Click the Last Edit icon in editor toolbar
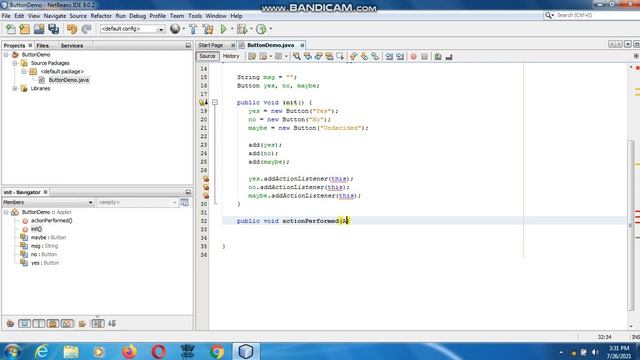The height and width of the screenshot is (360, 640). [252, 56]
